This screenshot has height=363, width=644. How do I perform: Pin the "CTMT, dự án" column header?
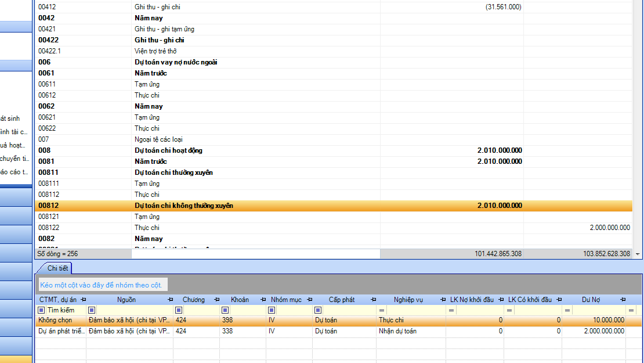coord(83,300)
